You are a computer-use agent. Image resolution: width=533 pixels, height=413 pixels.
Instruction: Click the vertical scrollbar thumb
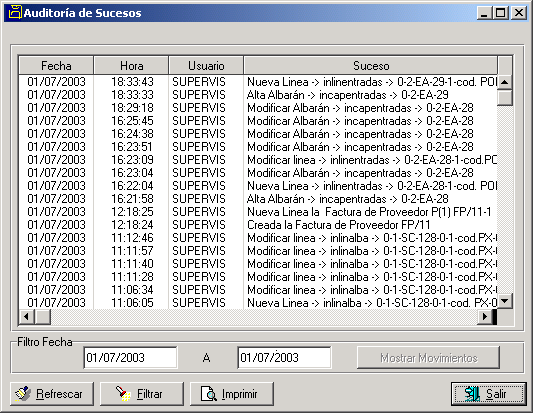[504, 98]
